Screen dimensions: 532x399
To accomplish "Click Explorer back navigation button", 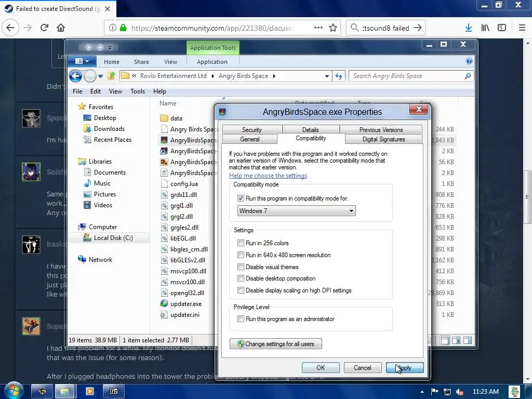I will [x=76, y=76].
